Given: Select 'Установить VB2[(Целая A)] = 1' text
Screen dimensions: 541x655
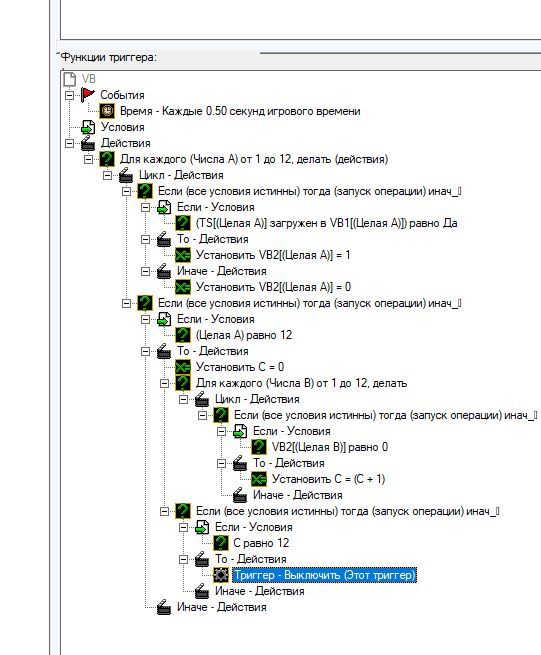Looking at the screenshot, I should [x=273, y=255].
